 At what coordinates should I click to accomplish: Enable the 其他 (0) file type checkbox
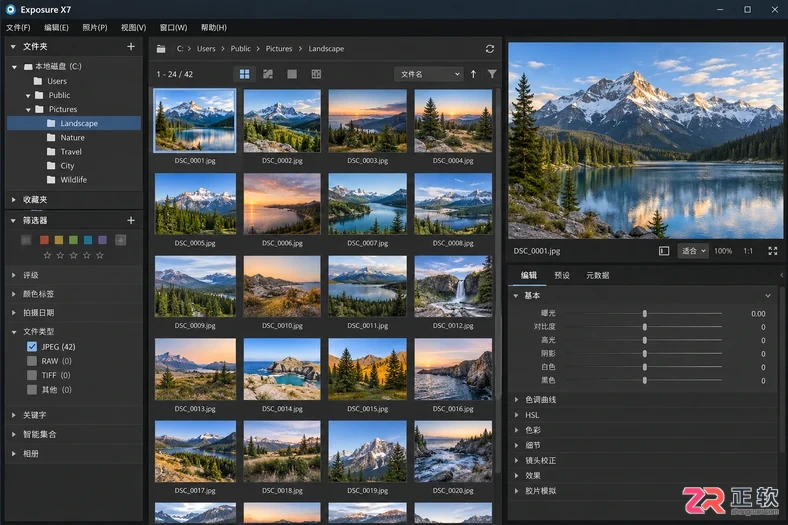tap(32, 389)
